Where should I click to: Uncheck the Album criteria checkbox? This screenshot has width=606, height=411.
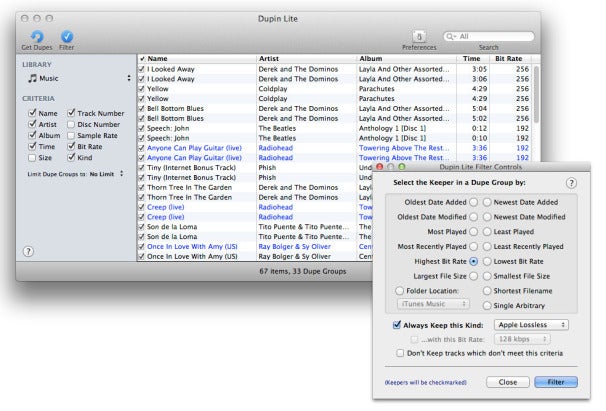click(x=32, y=135)
